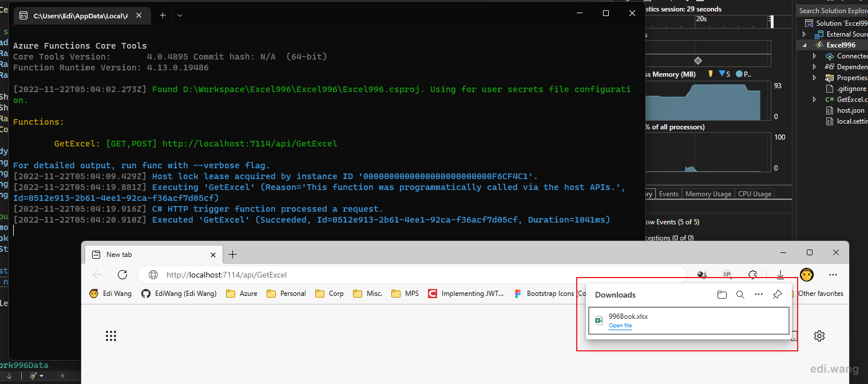This screenshot has width=868, height=384.
Task: Open the Corp favorites folder
Action: 329,294
